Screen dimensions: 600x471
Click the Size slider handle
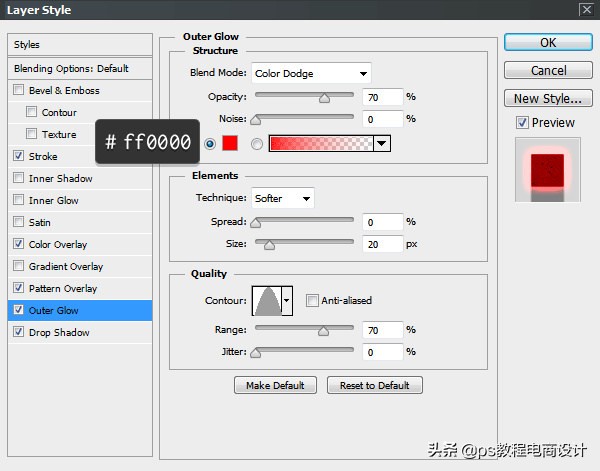coord(269,245)
